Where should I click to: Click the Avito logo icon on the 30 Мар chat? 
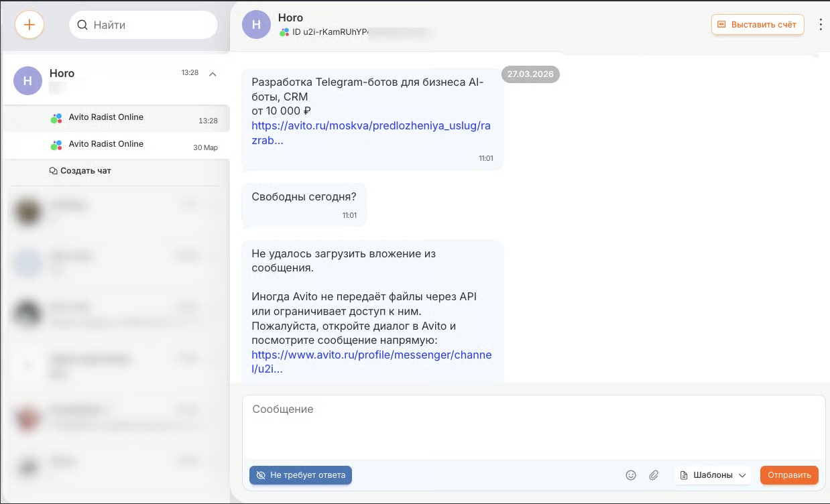pyautogui.click(x=56, y=145)
